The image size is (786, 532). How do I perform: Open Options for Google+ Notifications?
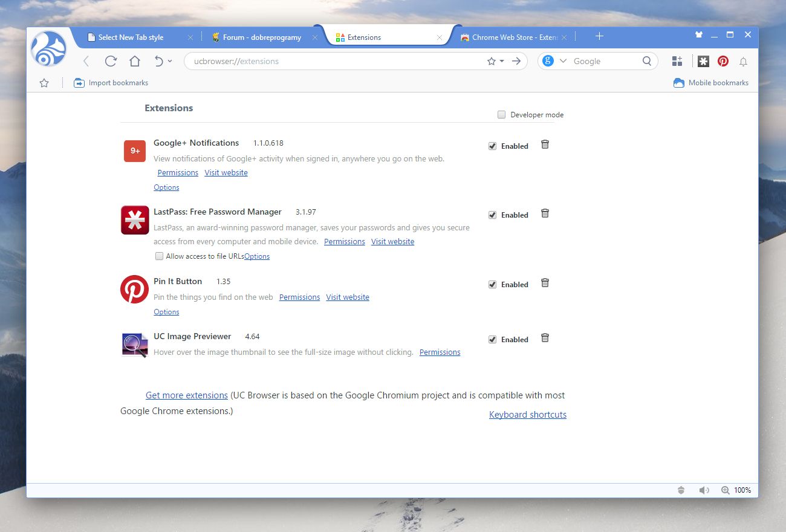[166, 187]
